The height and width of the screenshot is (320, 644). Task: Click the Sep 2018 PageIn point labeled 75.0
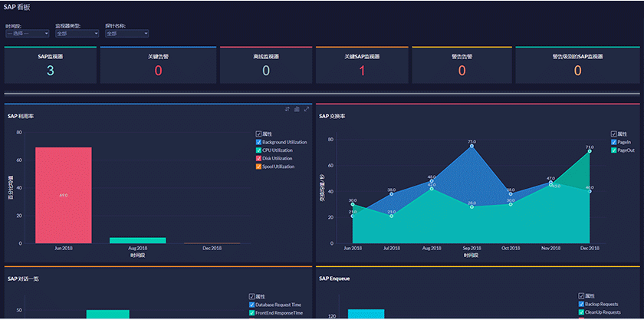(x=472, y=146)
